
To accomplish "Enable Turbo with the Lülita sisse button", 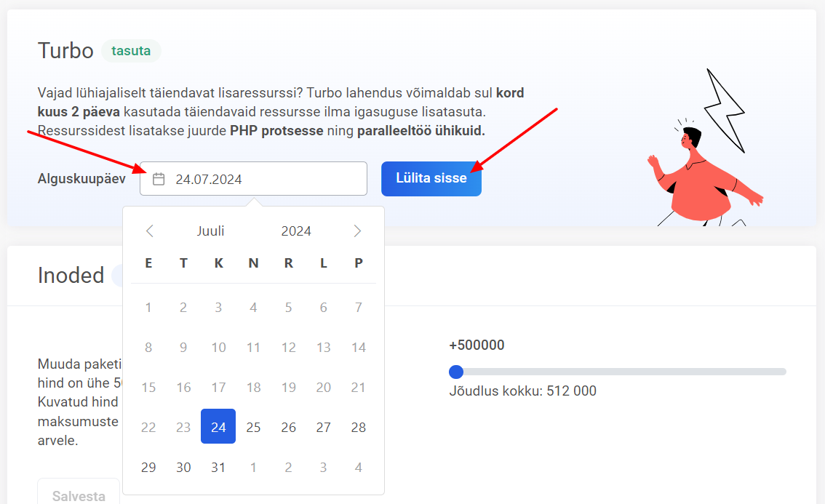I will point(431,177).
